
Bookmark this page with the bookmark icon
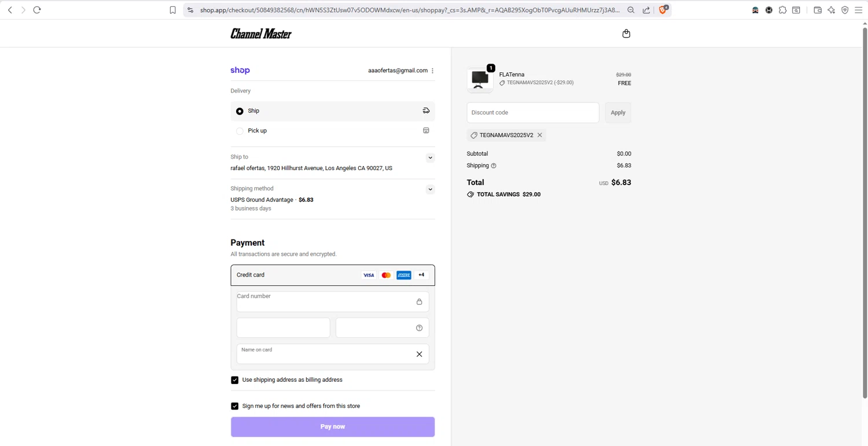tap(172, 10)
